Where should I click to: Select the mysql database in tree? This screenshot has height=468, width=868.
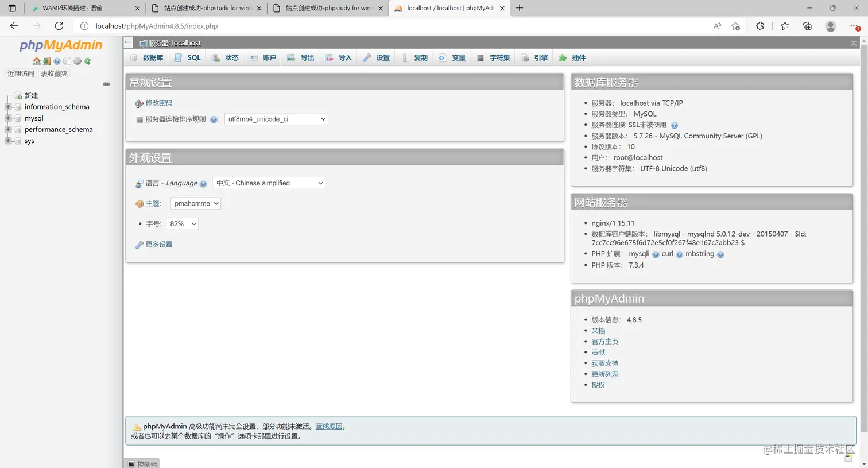coord(34,118)
